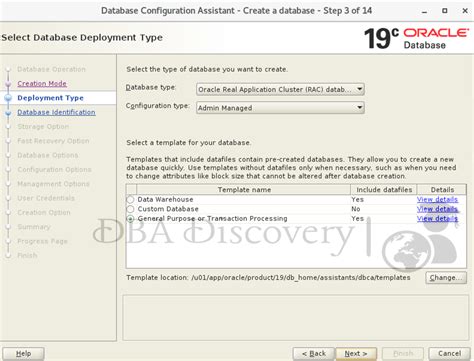Click the Management Options step
The image size is (474, 361).
tap(53, 184)
